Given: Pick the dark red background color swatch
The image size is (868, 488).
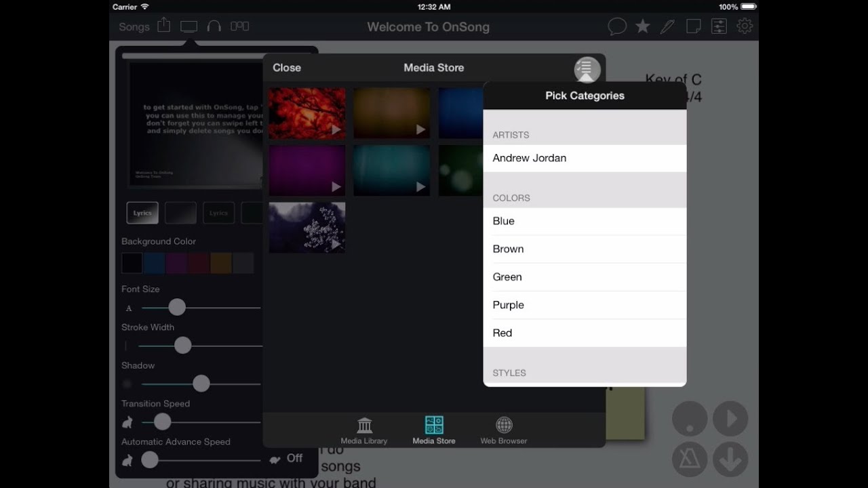Looking at the screenshot, I should [199, 263].
